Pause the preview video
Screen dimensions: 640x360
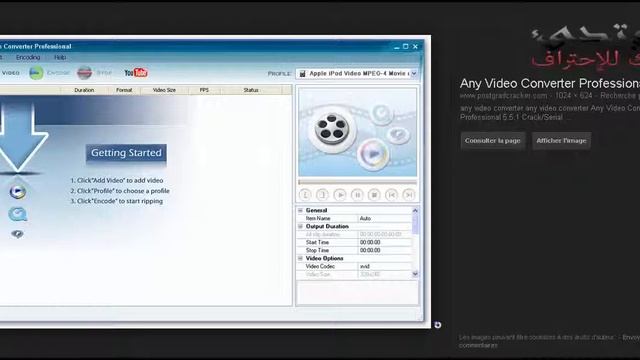(x=357, y=195)
